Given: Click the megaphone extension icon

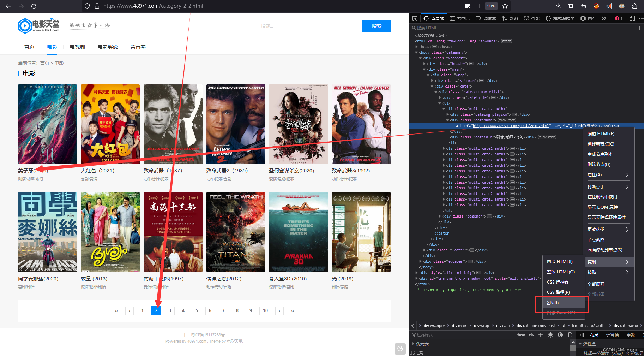Looking at the screenshot, I should pos(609,6).
